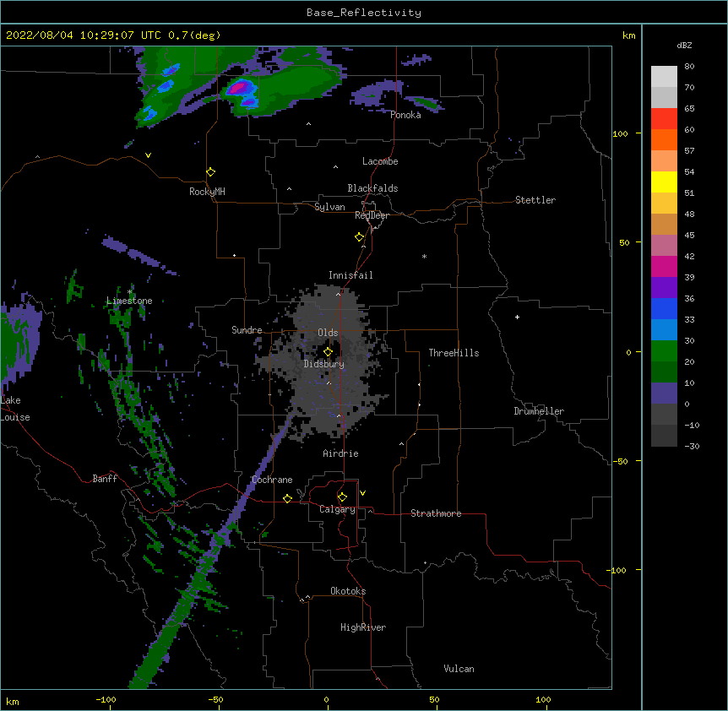Screen dimensions: 728x711
Task: Pick the yellow swatch between 54 and 51 dBZ
Action: [x=664, y=182]
